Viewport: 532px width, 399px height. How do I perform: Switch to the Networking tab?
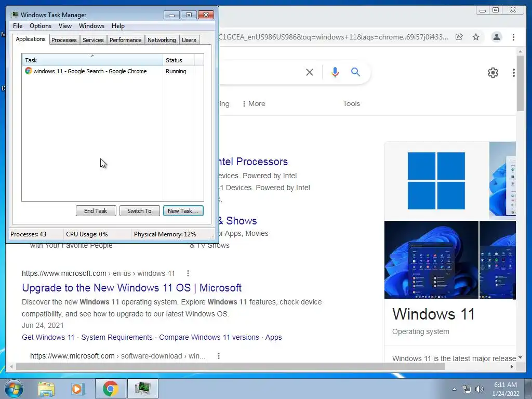pos(162,40)
